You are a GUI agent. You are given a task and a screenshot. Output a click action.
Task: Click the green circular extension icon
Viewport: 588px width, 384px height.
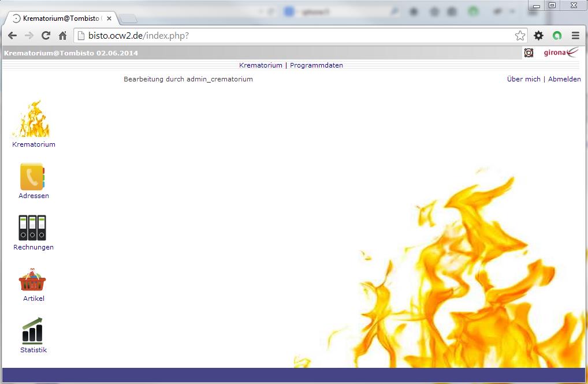pyautogui.click(x=557, y=36)
